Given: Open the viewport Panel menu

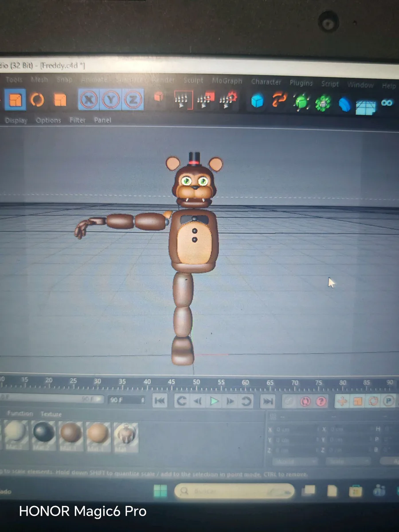Looking at the screenshot, I should [x=102, y=120].
